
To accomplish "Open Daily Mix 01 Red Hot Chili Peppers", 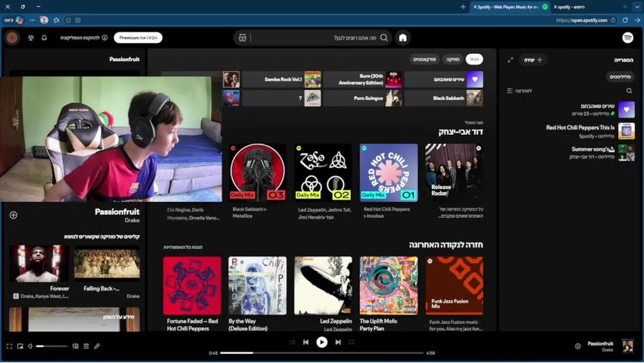I will point(389,181).
